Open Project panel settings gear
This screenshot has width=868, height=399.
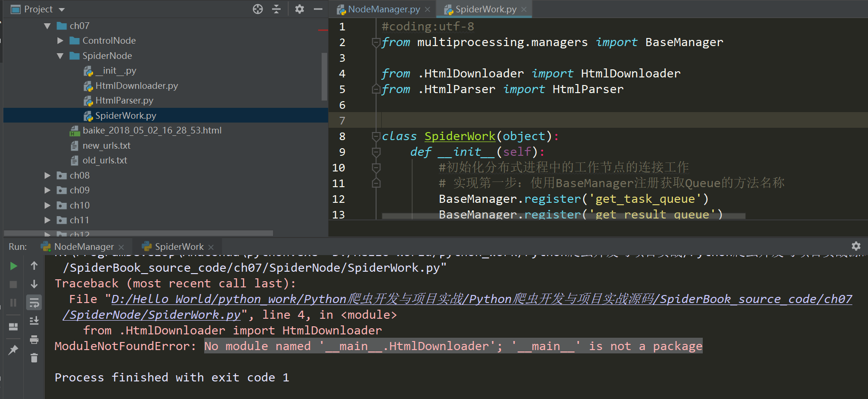(x=300, y=9)
